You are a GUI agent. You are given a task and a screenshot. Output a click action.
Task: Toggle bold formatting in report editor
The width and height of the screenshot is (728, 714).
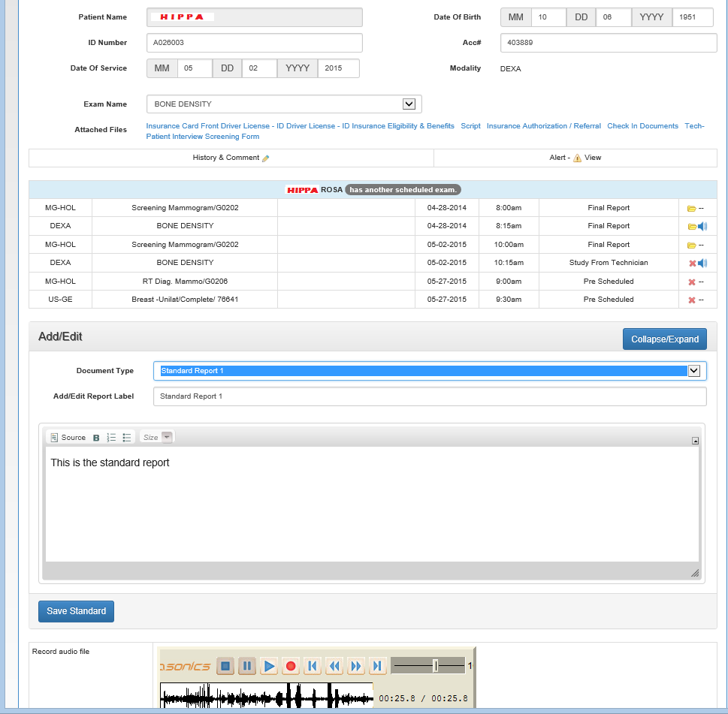pos(96,438)
